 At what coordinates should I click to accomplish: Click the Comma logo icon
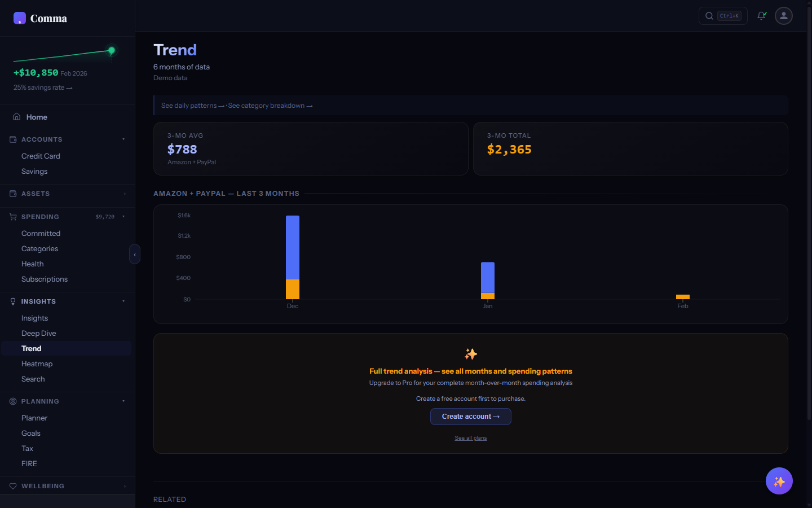[19, 19]
